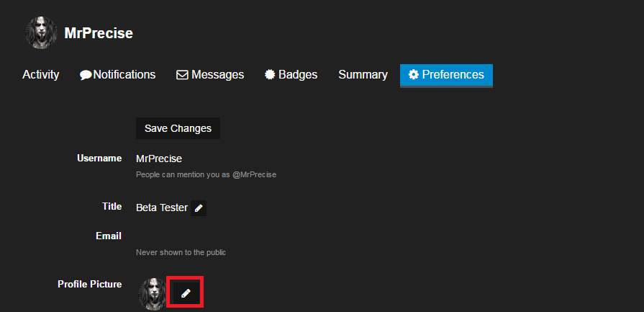Viewport: 644px width, 312px height.
Task: Switch to the Notifications tab label
Action: [124, 75]
